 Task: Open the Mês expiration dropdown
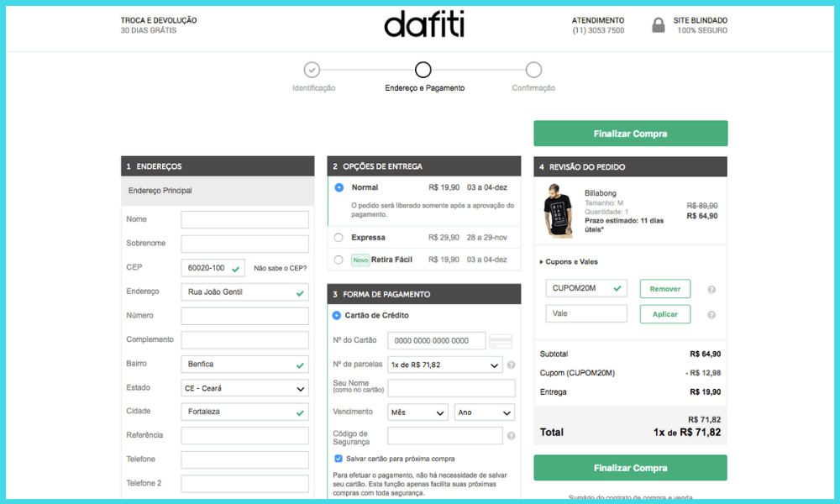click(417, 412)
